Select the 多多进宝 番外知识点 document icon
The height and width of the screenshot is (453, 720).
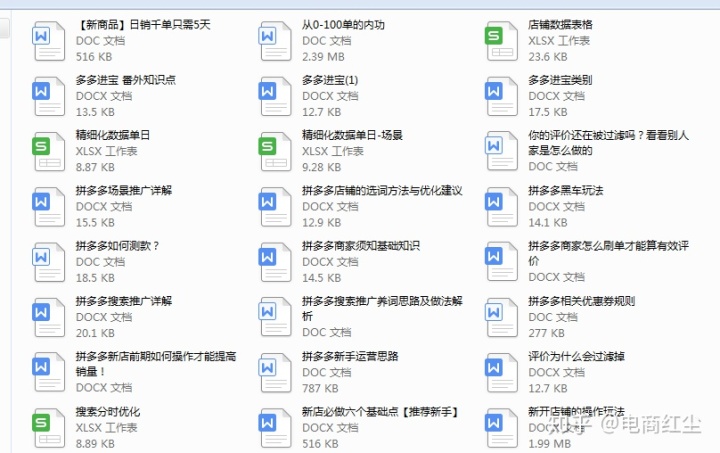48,96
